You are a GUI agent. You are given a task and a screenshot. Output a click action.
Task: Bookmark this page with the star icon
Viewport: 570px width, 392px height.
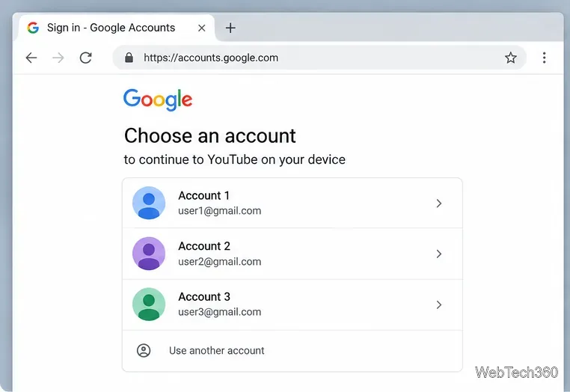(x=510, y=58)
